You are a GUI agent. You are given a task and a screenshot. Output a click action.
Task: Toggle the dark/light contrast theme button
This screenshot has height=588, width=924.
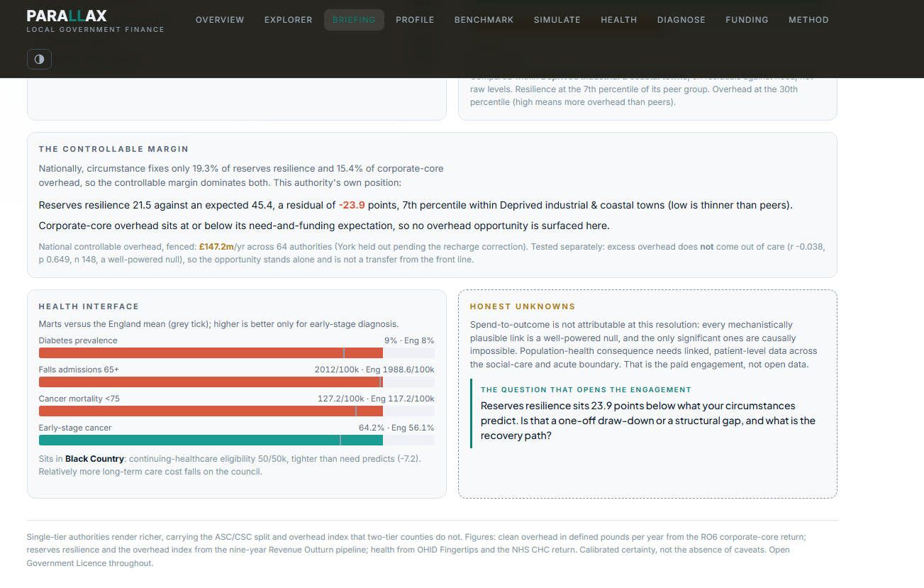pos(39,59)
